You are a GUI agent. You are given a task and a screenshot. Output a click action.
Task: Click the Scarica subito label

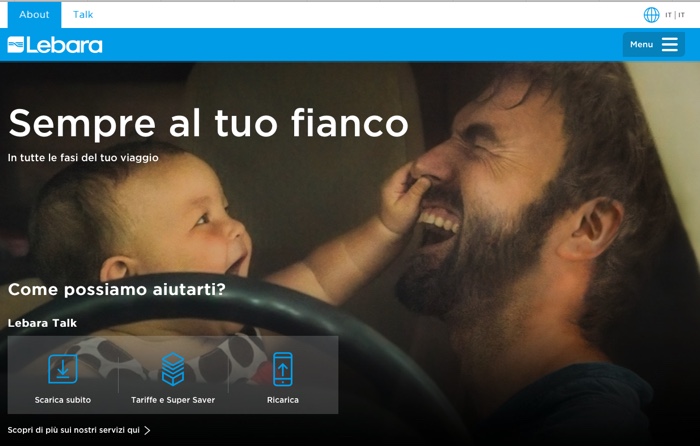62,400
